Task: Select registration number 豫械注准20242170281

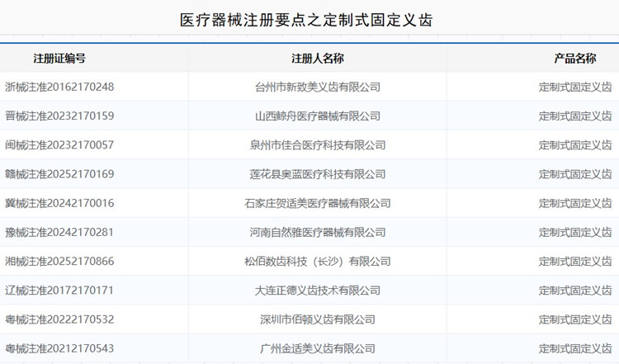Action: coord(59,232)
